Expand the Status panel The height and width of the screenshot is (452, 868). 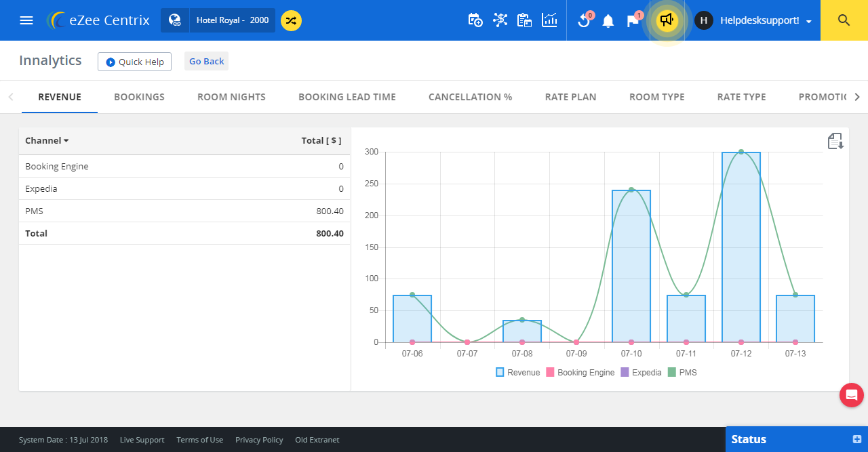(x=857, y=439)
